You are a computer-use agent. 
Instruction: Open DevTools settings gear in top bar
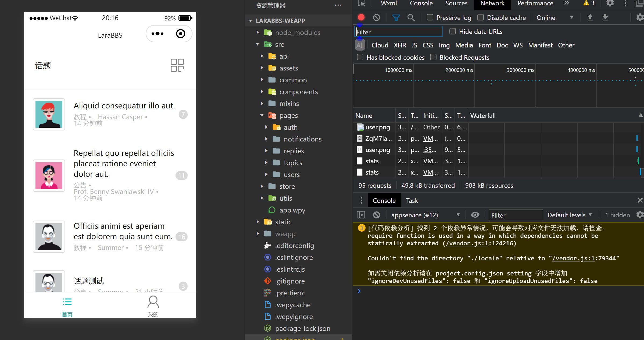point(610,3)
